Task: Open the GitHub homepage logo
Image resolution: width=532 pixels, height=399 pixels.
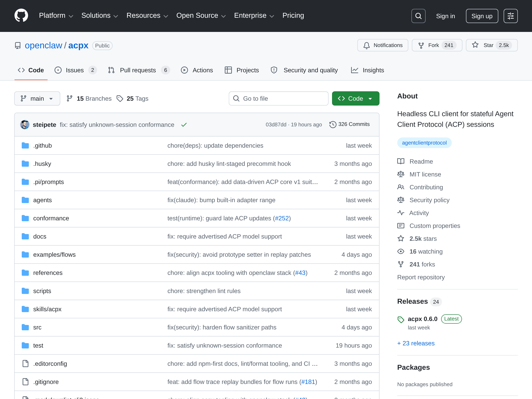Action: click(x=21, y=16)
